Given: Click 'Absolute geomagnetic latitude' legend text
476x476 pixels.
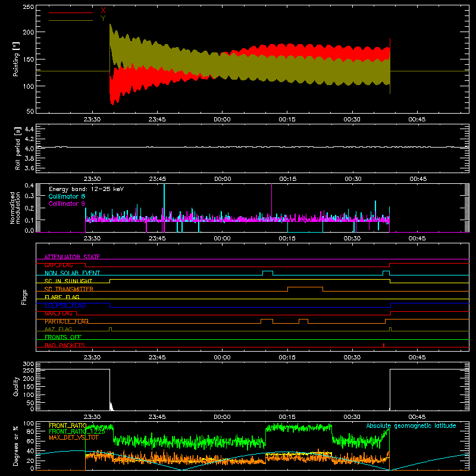Looking at the screenshot, I should (x=411, y=425).
